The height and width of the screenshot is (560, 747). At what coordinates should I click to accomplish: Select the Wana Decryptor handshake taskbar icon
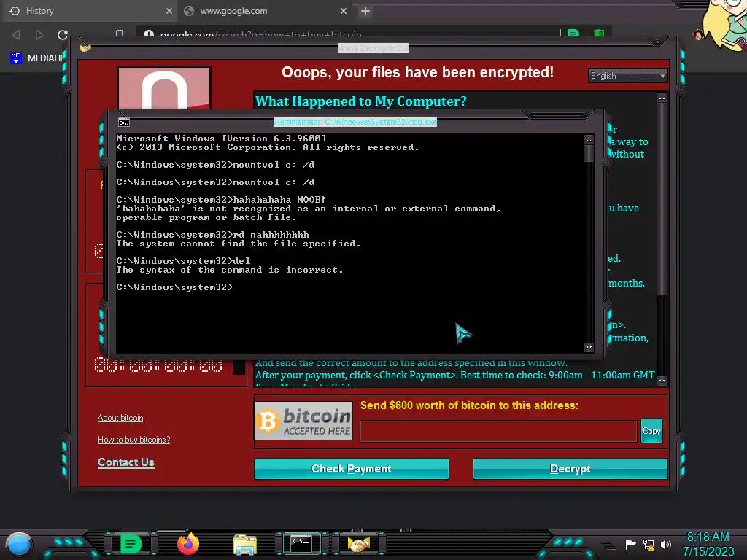point(359,543)
